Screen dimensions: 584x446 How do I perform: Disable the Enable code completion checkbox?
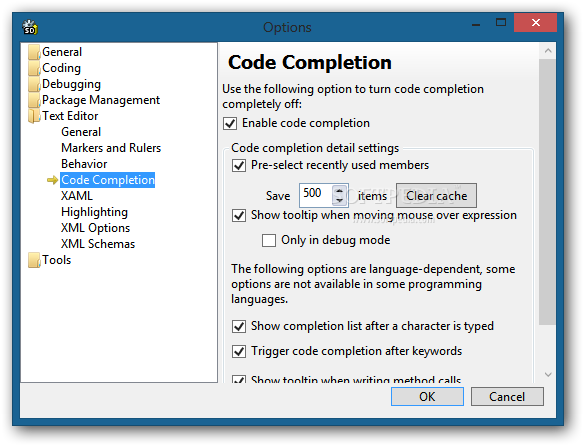point(230,123)
